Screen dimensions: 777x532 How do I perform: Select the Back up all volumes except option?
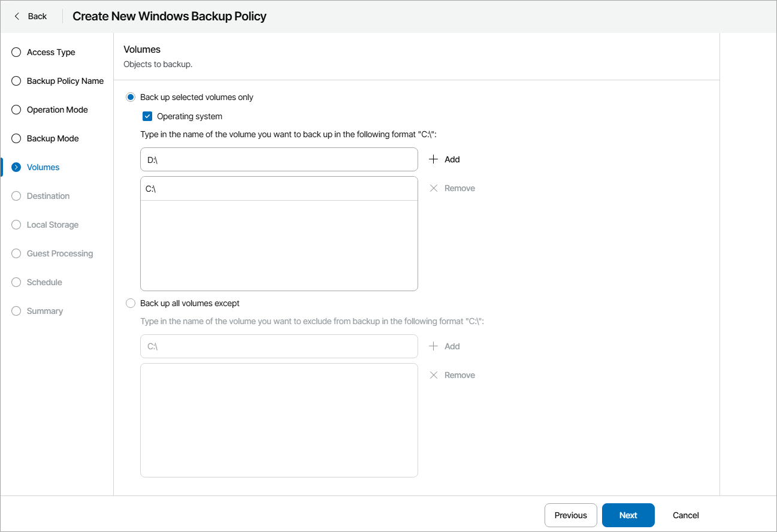point(130,303)
